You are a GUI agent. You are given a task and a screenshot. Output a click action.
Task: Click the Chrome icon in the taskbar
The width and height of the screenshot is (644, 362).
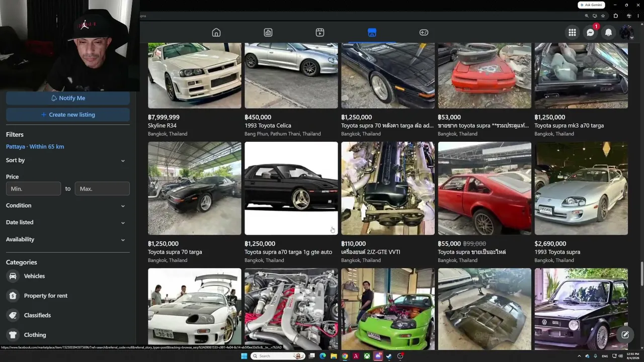click(345, 356)
